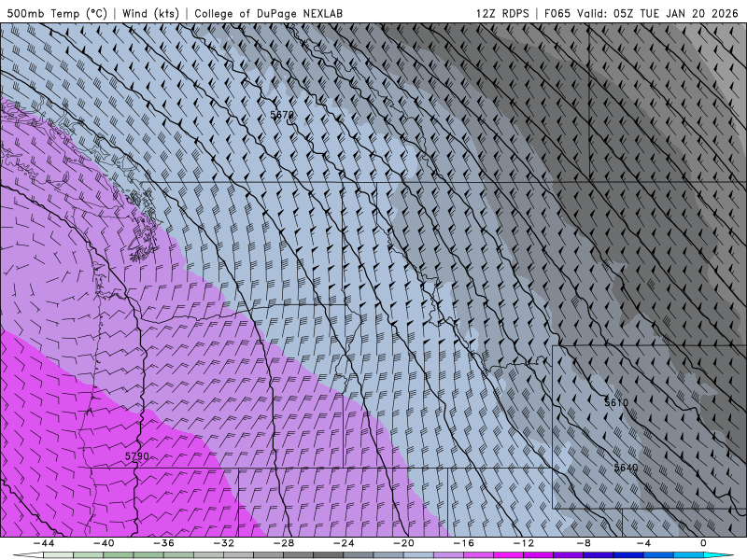Select the 'Wind (kts)' header label

150,13
